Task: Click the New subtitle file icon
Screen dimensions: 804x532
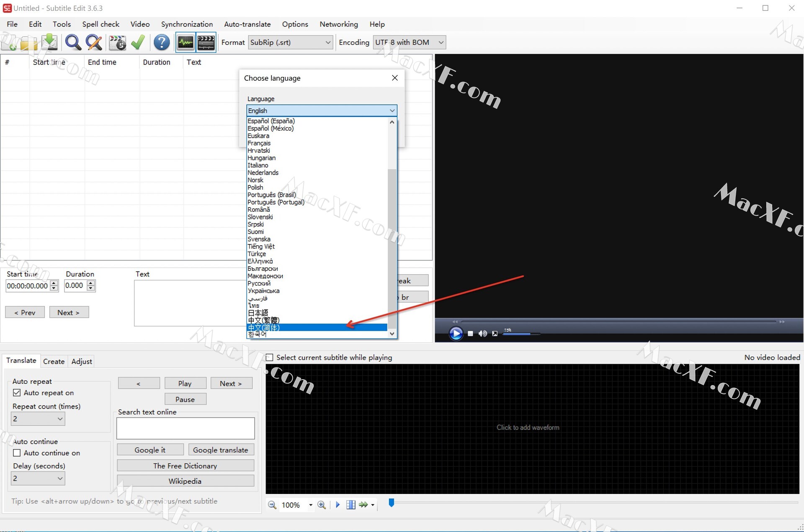Action: (x=9, y=42)
